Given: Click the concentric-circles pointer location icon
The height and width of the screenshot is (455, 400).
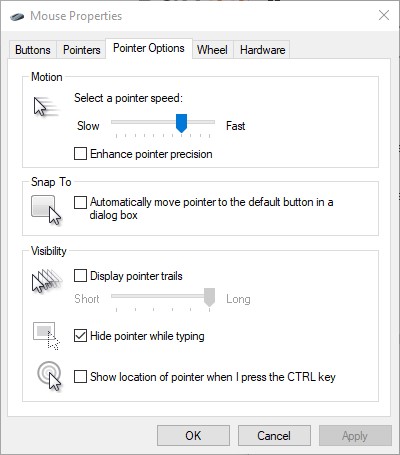Looking at the screenshot, I should (x=49, y=376).
